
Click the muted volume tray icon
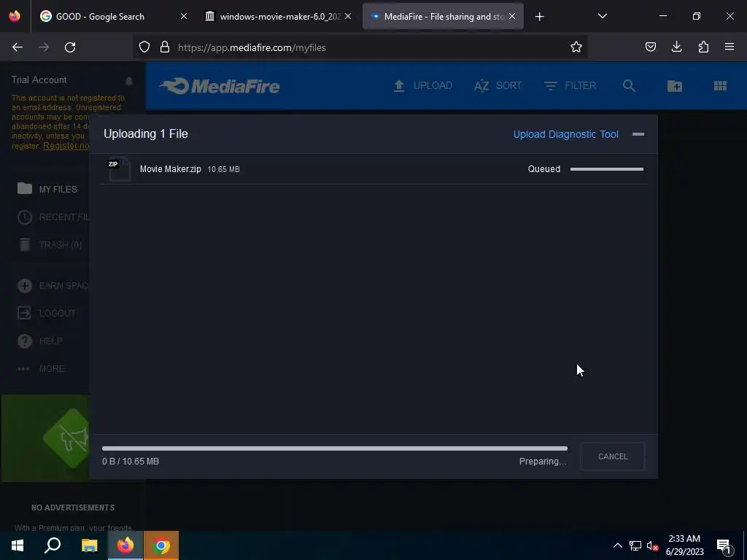click(x=652, y=546)
